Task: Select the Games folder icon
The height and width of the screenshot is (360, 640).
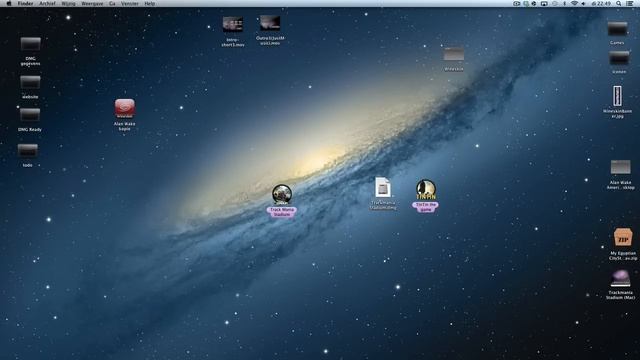Action: (617, 29)
